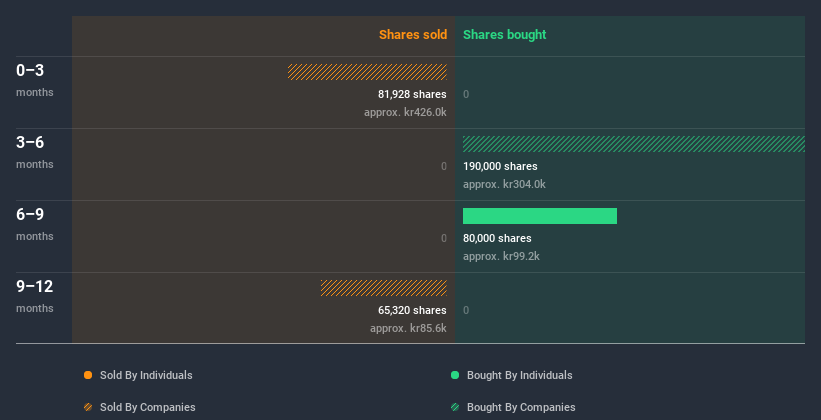
Task: Click the approx. kr85.6k amount
Action: click(408, 328)
